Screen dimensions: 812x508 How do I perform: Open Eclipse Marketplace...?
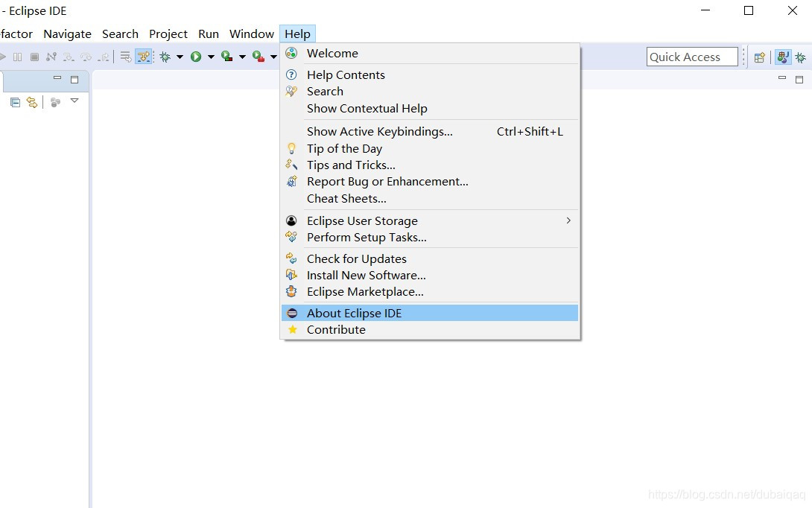coord(430,292)
